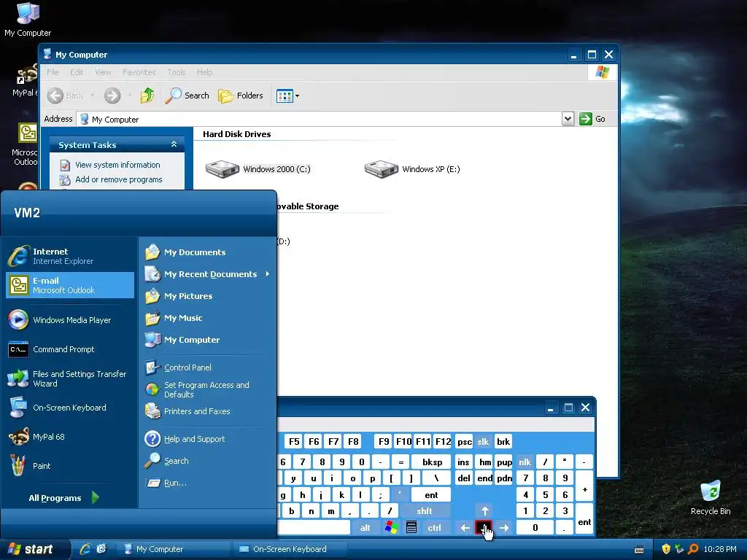Screen dimensions: 747x560
Task: Click the application menu key on keyboard
Action: [411, 527]
